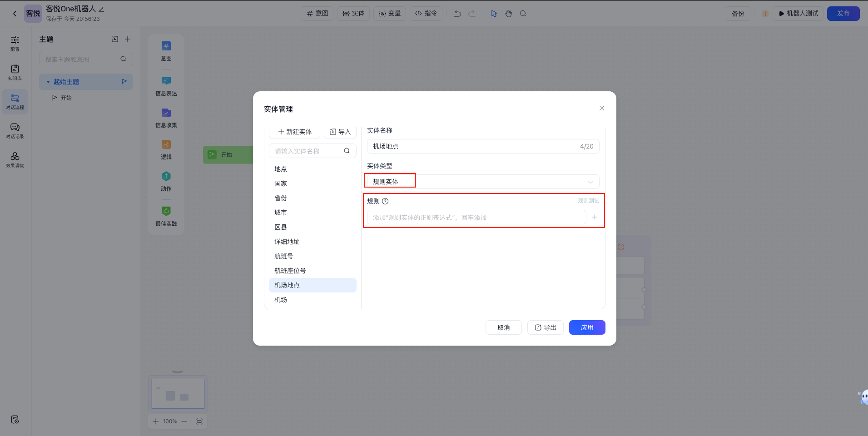The image size is (868, 436).
Task: Select 航班号 in entity list
Action: tap(284, 256)
